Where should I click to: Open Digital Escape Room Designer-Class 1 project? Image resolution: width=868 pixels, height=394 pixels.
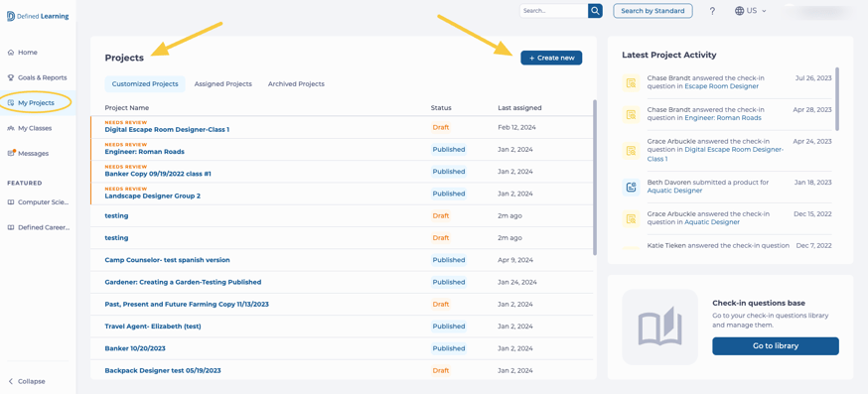coord(167,129)
